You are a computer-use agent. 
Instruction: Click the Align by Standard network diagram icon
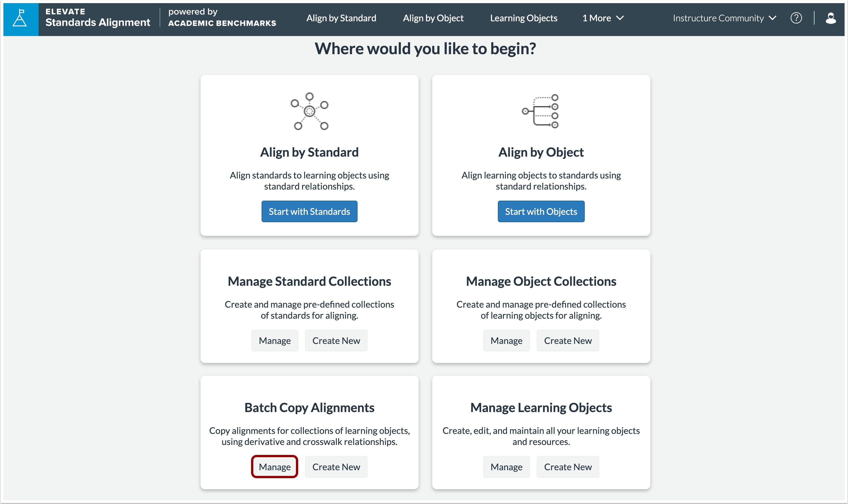click(x=309, y=111)
